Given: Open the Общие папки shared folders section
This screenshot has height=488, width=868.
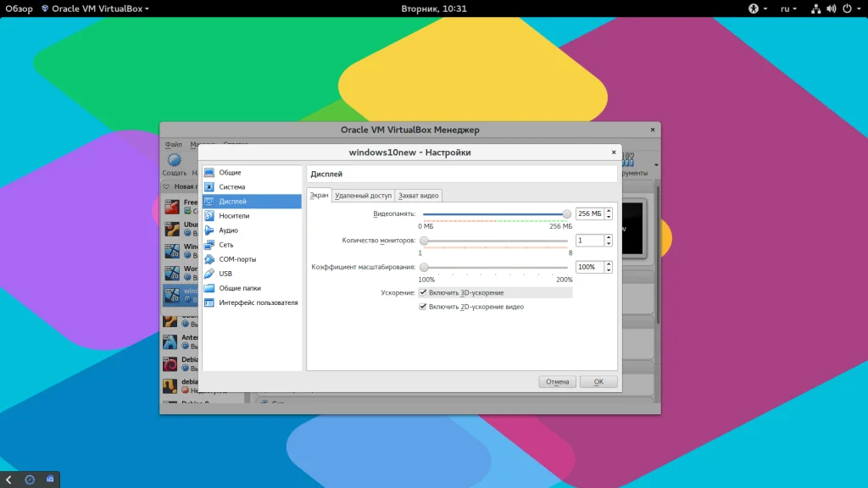Looking at the screenshot, I should [x=239, y=288].
